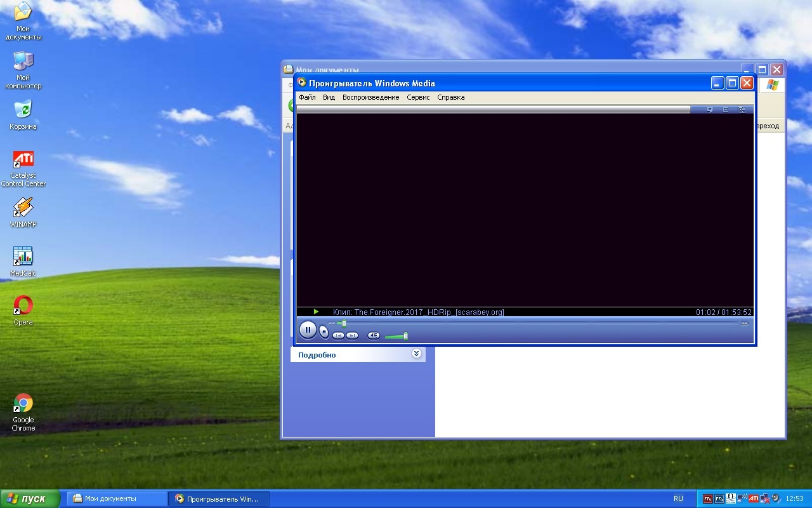The height and width of the screenshot is (508, 812).
Task: Open the volume speaker tray icon
Action: [775, 498]
